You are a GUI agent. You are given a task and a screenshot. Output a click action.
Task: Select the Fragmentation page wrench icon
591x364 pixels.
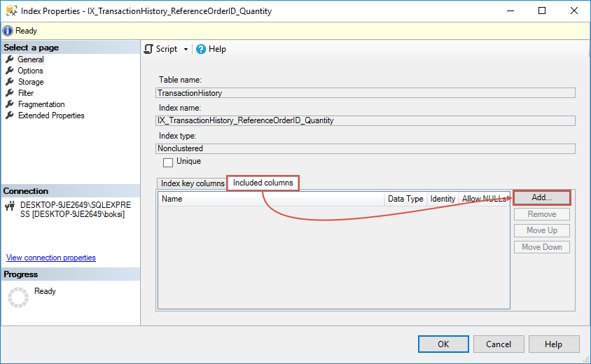point(10,104)
